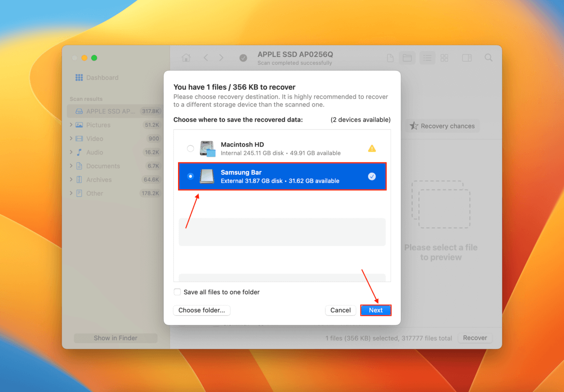
Task: Click the APPLE SSD drive icon in sidebar
Action: [x=79, y=111]
